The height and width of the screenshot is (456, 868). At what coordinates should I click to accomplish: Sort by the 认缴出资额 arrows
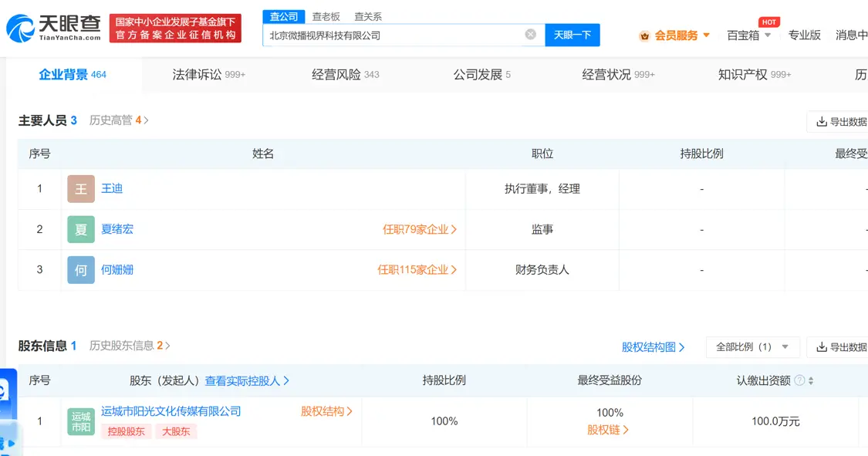click(811, 380)
